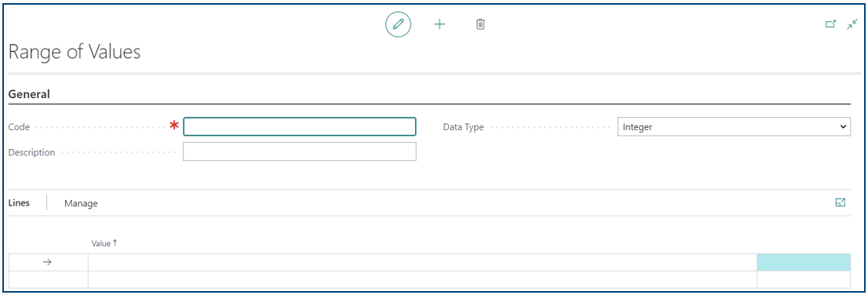Viewport: 868px width, 295px height.
Task: Click the pencil edit icon
Action: click(398, 24)
